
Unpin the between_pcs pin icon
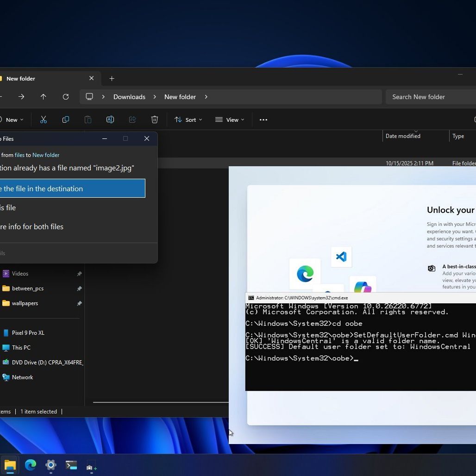pyautogui.click(x=79, y=288)
